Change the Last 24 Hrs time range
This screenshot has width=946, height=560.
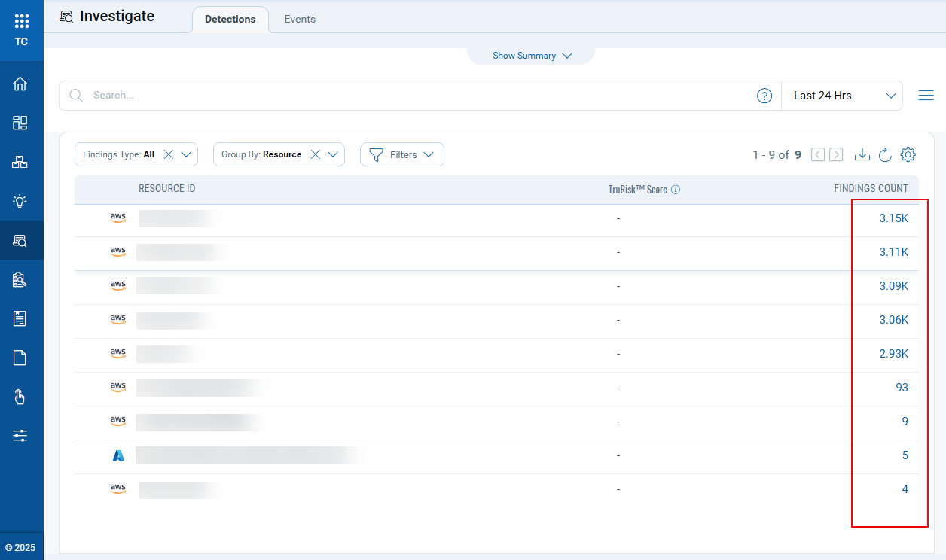point(841,95)
